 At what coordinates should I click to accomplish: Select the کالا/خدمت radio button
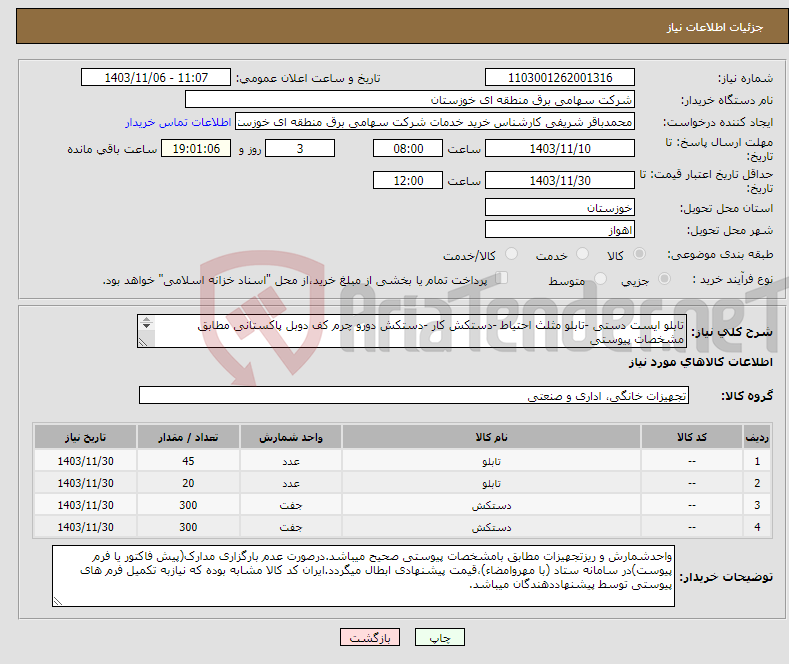tap(511, 254)
